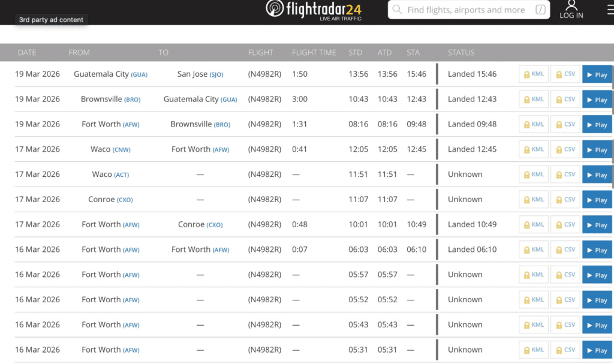Click the slash shortcut key icon in search
The width and height of the screenshot is (614, 364).
coord(540,10)
